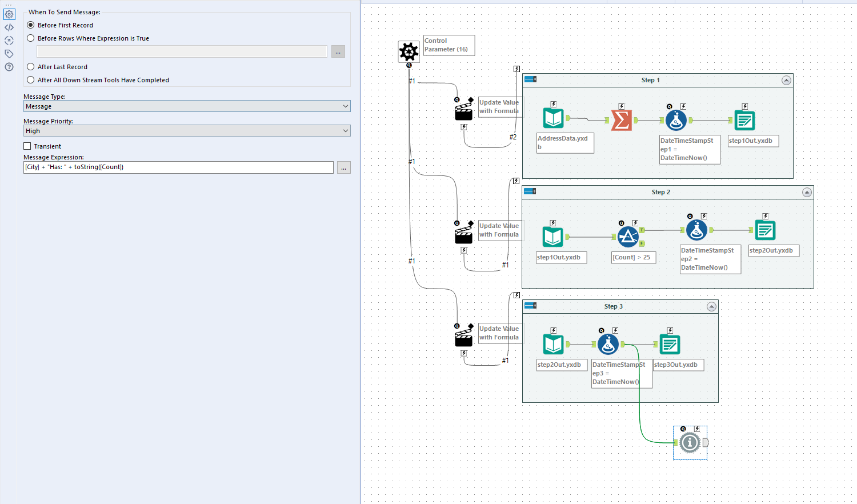This screenshot has width=857, height=504.
Task: Switch to the XML view tab in sidebar
Action: click(x=9, y=27)
